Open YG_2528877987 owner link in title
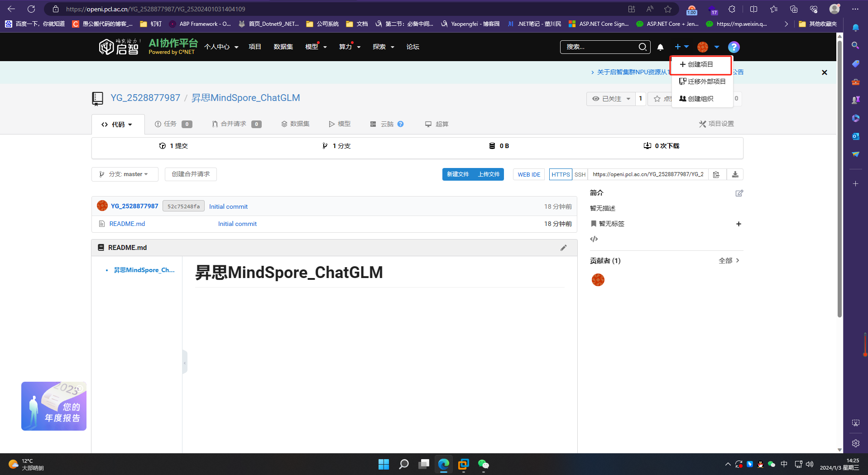 point(145,98)
